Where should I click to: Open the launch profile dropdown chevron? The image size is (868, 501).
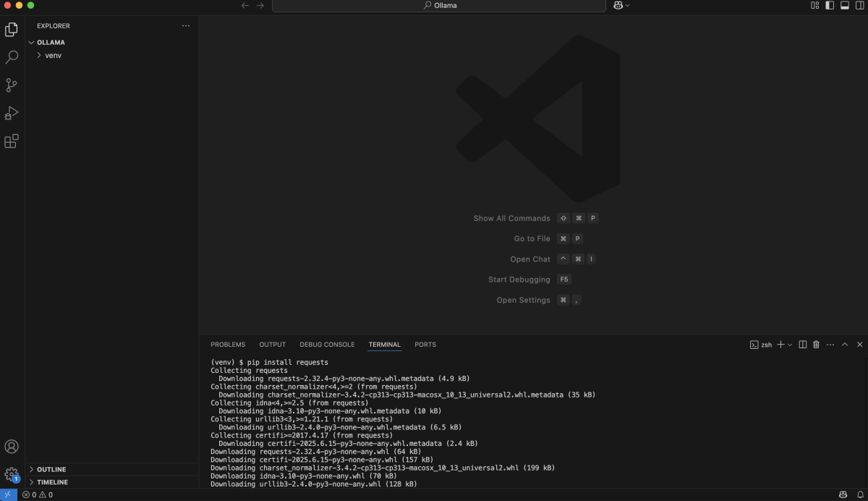pyautogui.click(x=790, y=345)
